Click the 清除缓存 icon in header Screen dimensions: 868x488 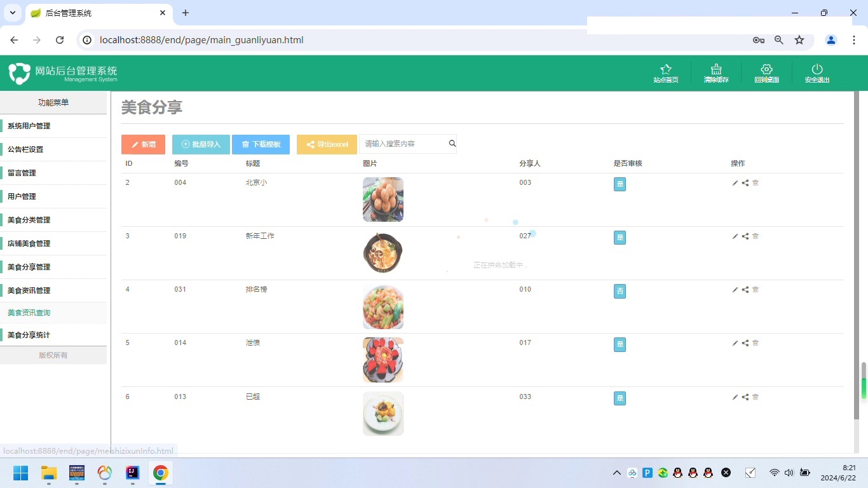[x=716, y=69]
